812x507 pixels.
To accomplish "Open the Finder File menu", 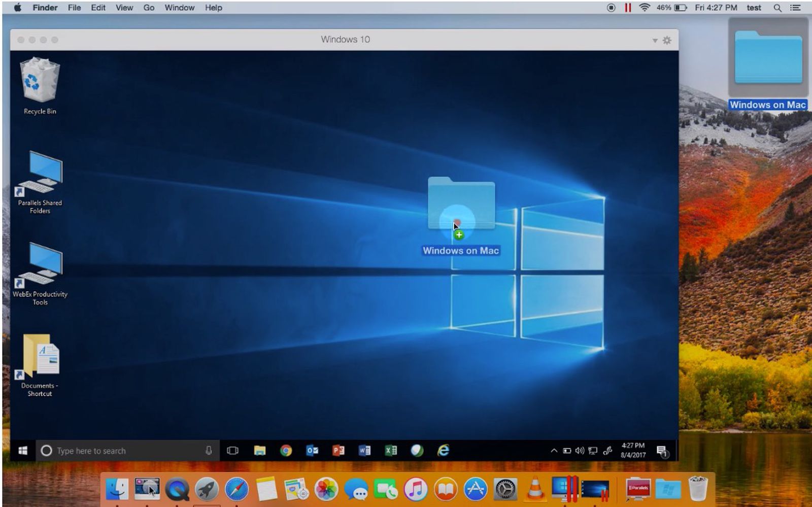I will coord(74,8).
